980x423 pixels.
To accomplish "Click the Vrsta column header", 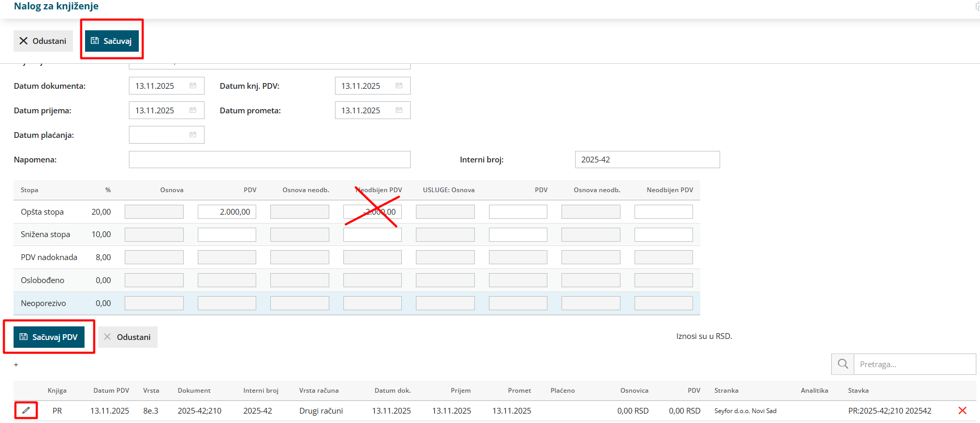I will coord(151,390).
